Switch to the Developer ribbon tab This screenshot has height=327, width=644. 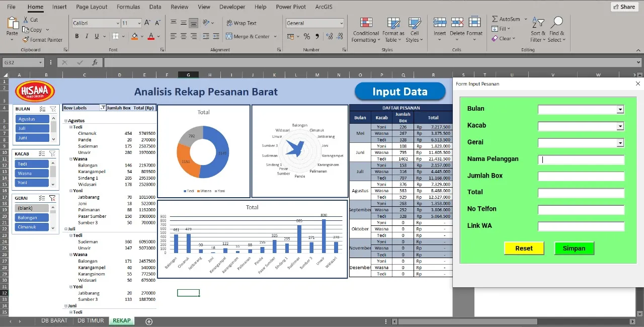click(232, 7)
